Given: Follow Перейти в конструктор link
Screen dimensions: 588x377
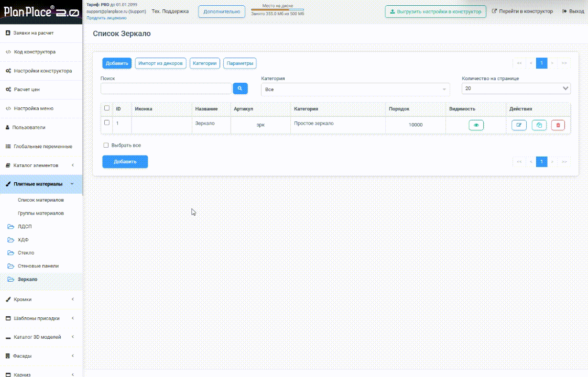Looking at the screenshot, I should (x=522, y=11).
